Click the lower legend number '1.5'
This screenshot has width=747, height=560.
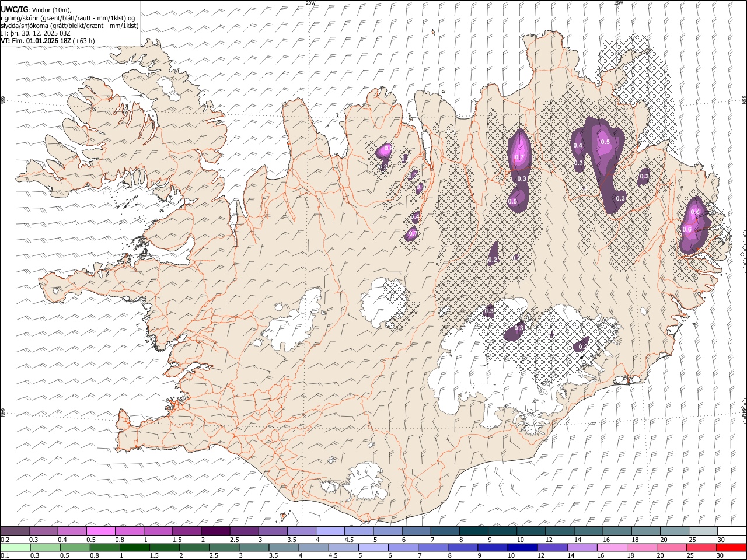tap(154, 555)
